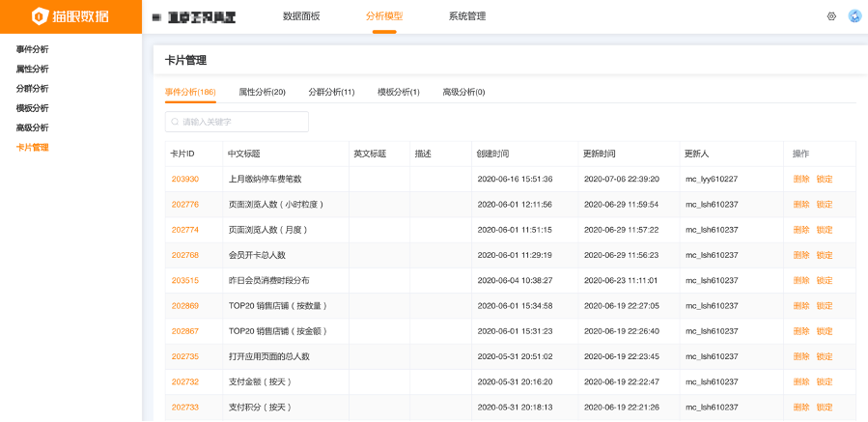The image size is (868, 422).
Task: Open card ID 202869
Action: [184, 306]
